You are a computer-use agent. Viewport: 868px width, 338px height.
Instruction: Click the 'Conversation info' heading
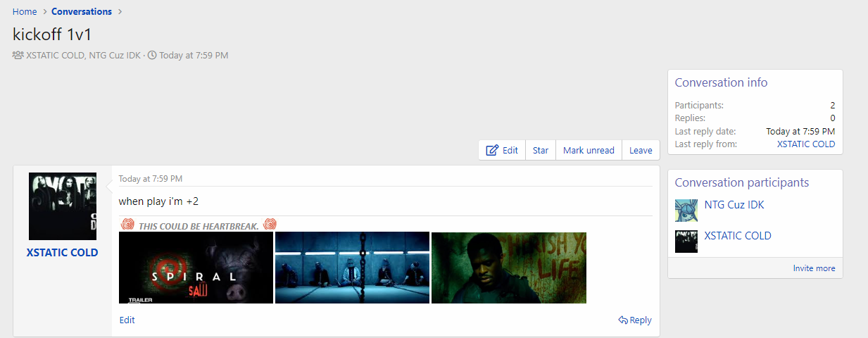tap(721, 82)
